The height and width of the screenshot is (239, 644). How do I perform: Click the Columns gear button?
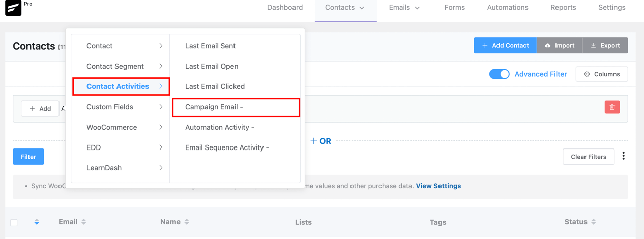pos(602,74)
